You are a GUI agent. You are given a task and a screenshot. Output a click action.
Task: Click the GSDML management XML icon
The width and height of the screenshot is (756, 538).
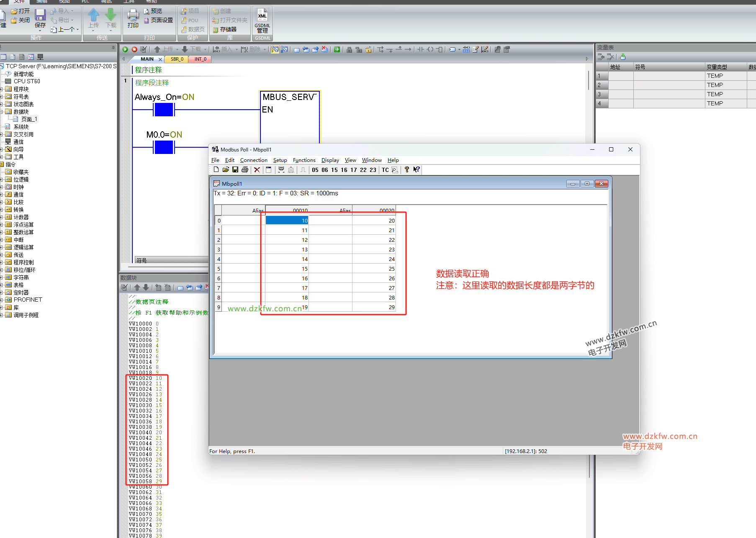click(x=262, y=17)
